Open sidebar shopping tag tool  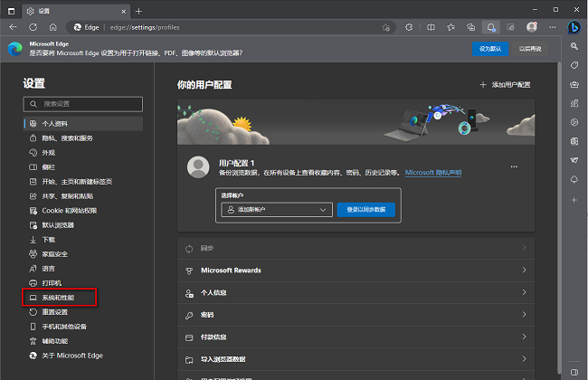(x=574, y=65)
